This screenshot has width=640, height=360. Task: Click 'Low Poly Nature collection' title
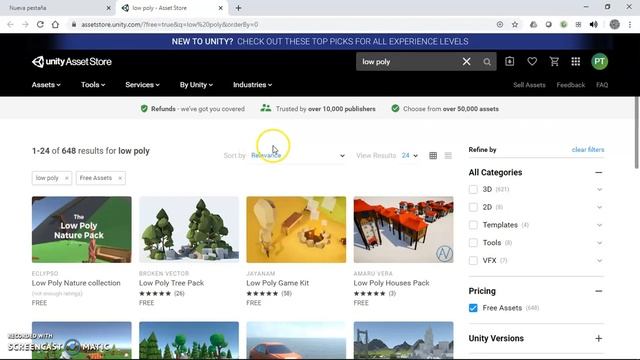point(76,283)
